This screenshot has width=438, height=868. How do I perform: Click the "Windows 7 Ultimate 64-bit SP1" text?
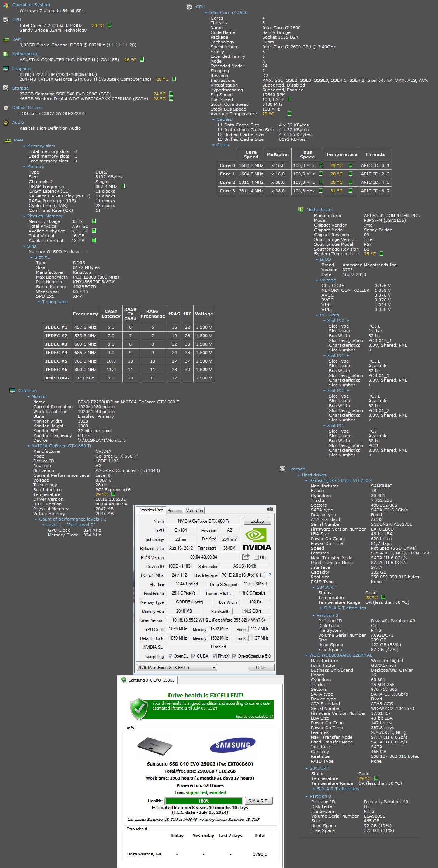click(x=52, y=11)
